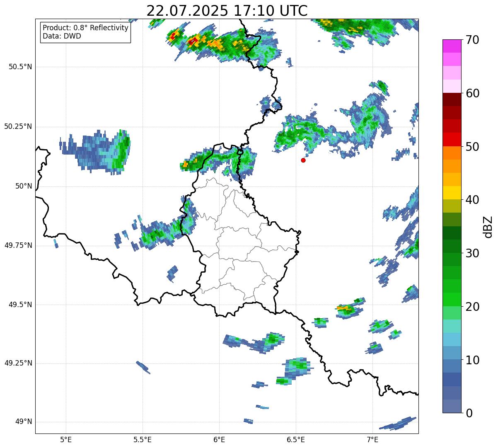Click the "50°N" latitude label
Screen dimensions: 498x448
point(24,186)
